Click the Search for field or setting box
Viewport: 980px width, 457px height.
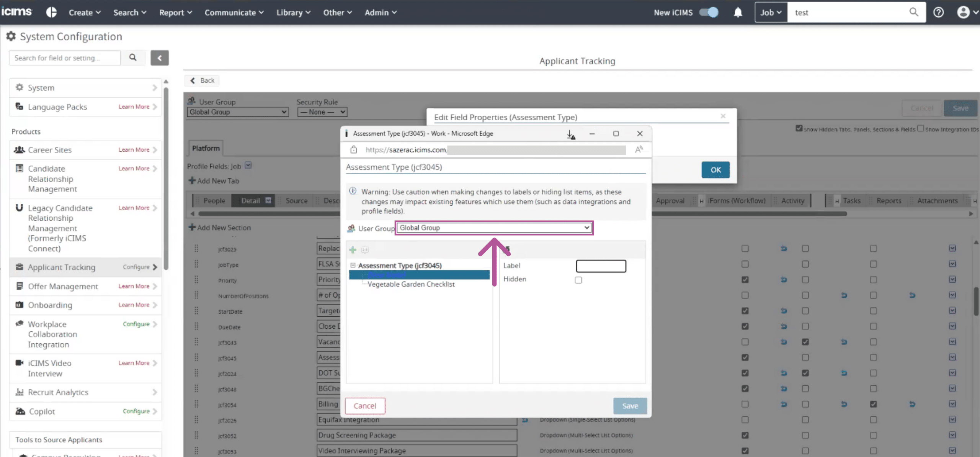coord(64,58)
